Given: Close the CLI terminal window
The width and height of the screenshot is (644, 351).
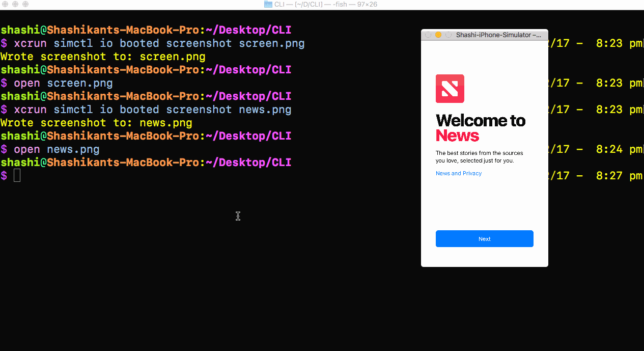Looking at the screenshot, I should click(x=5, y=4).
